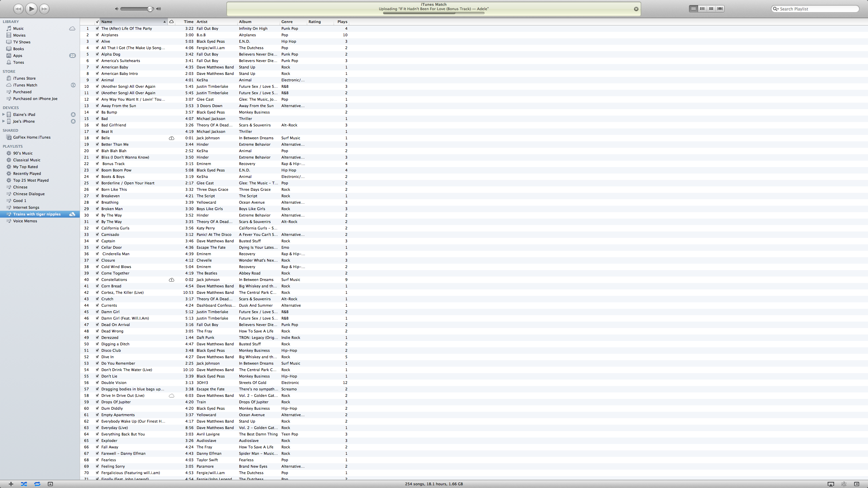Uncheck the song California Gurls

pyautogui.click(x=97, y=228)
